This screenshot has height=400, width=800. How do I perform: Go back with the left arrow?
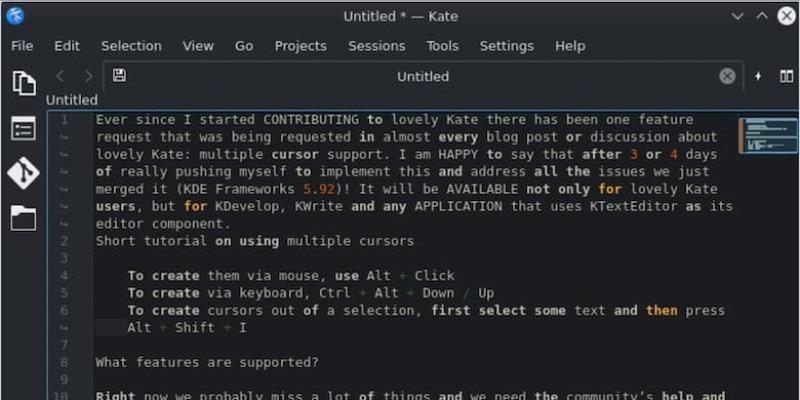click(60, 76)
